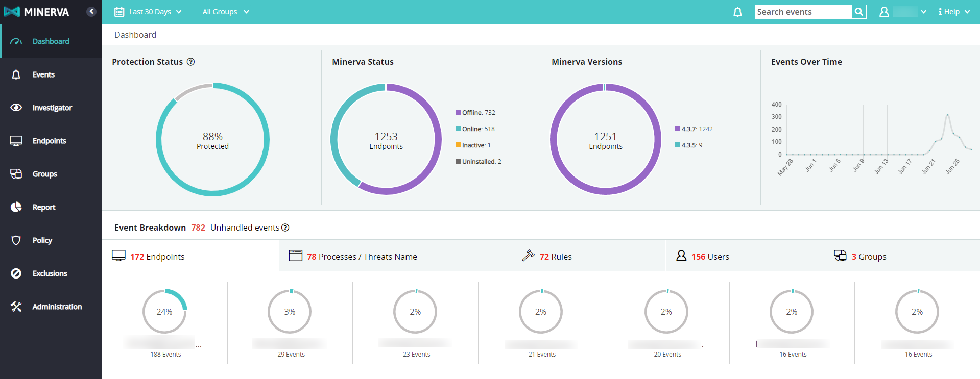
Task: Click the 782 unhandled events count
Action: (x=198, y=228)
